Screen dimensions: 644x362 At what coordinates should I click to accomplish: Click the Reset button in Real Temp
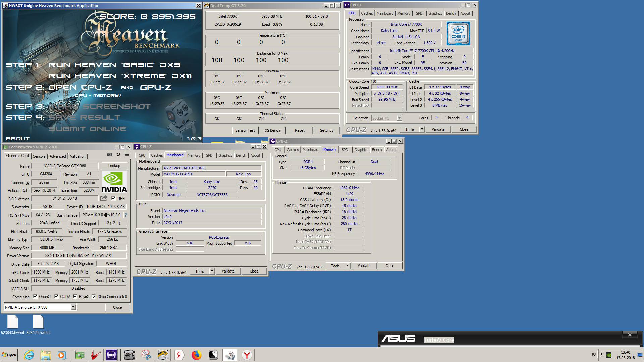tap(300, 130)
